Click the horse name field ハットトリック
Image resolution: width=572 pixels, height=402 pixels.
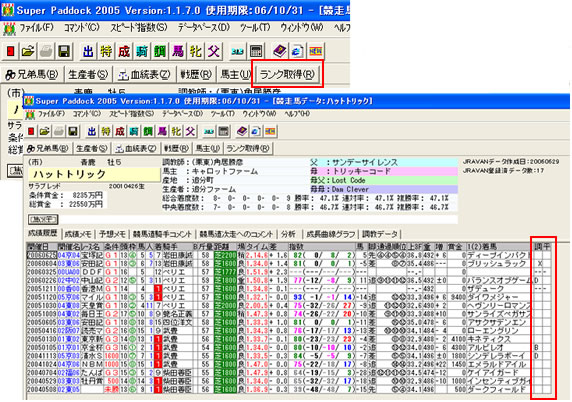(94, 174)
